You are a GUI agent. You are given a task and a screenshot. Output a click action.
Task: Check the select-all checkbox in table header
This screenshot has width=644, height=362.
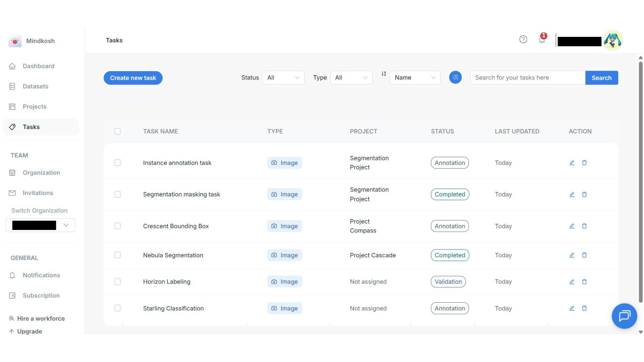(x=117, y=131)
